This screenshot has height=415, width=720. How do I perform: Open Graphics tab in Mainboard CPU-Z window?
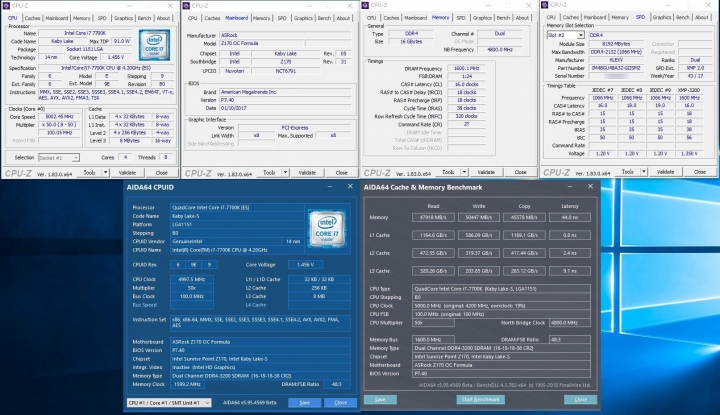[x=303, y=18]
